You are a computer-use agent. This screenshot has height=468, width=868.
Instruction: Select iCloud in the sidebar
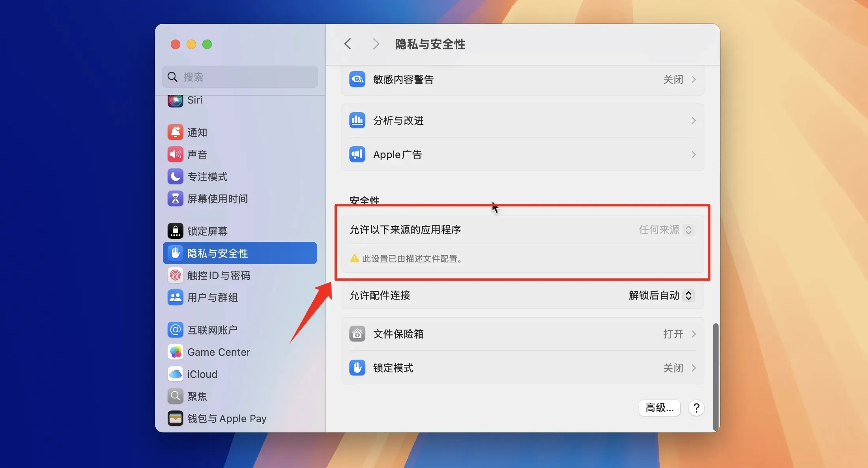(202, 374)
